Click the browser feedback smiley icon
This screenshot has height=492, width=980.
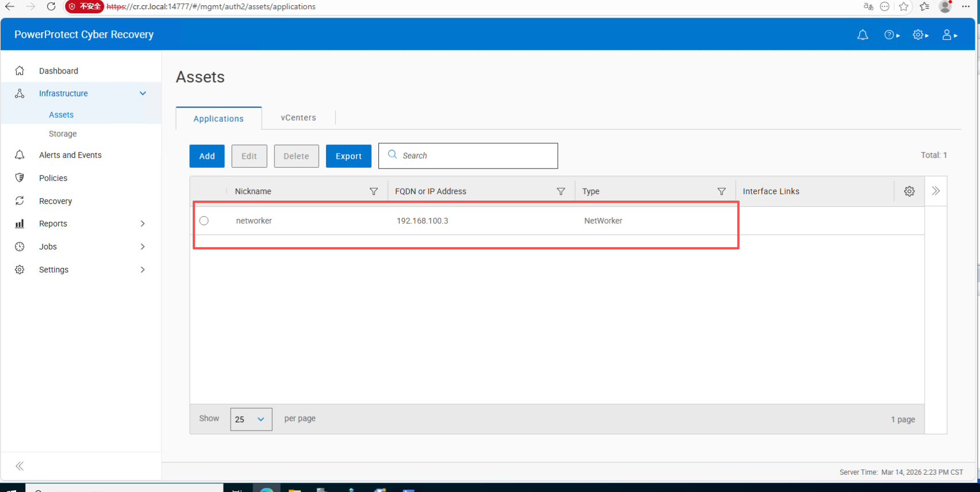click(885, 6)
